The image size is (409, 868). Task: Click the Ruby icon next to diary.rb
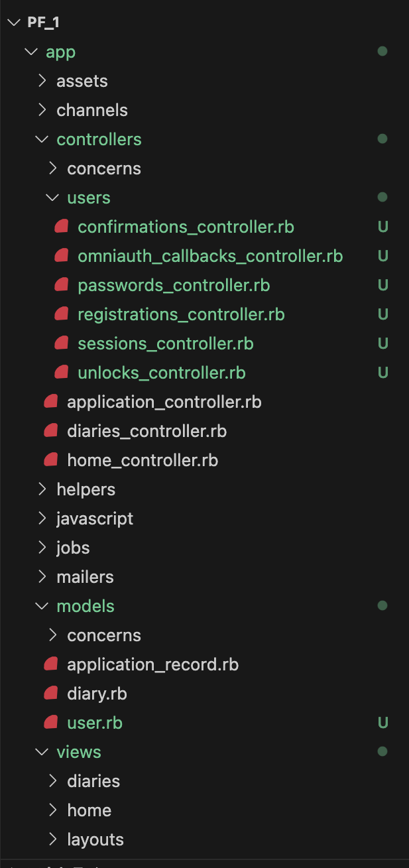(x=51, y=693)
